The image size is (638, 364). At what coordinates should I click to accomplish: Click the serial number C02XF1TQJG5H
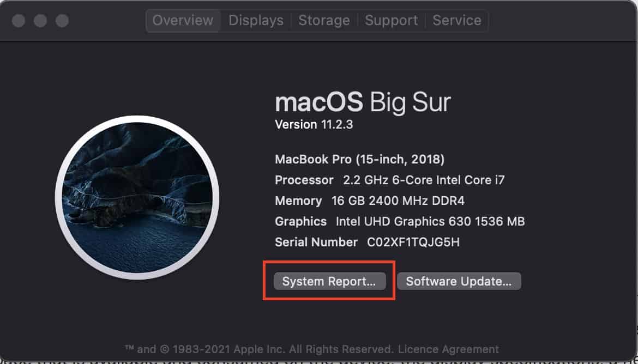click(x=413, y=242)
